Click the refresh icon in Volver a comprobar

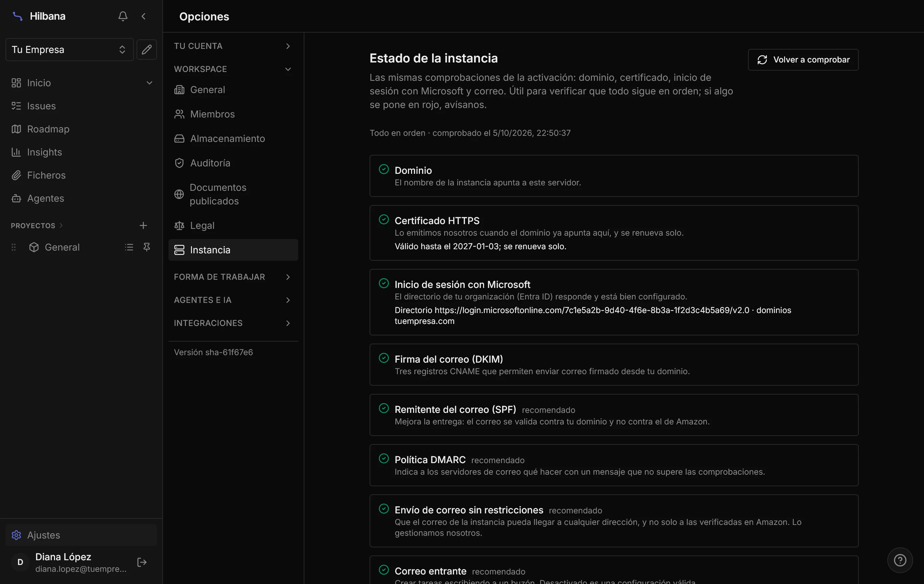[762, 60]
